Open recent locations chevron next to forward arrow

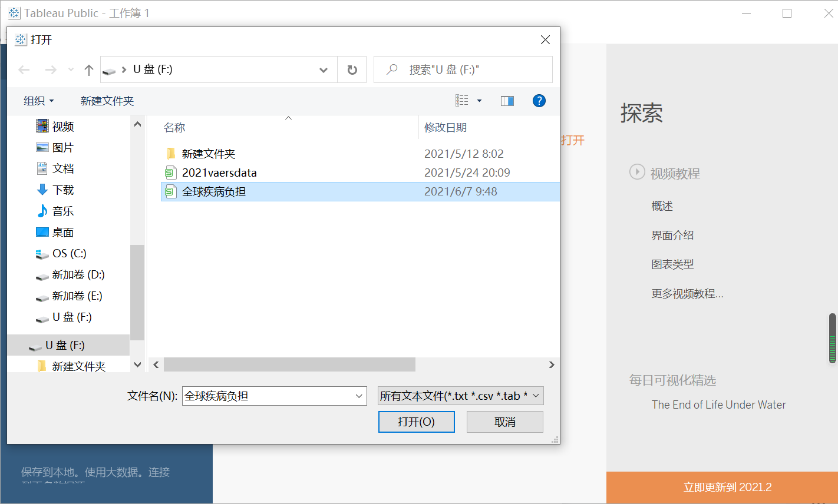[71, 70]
